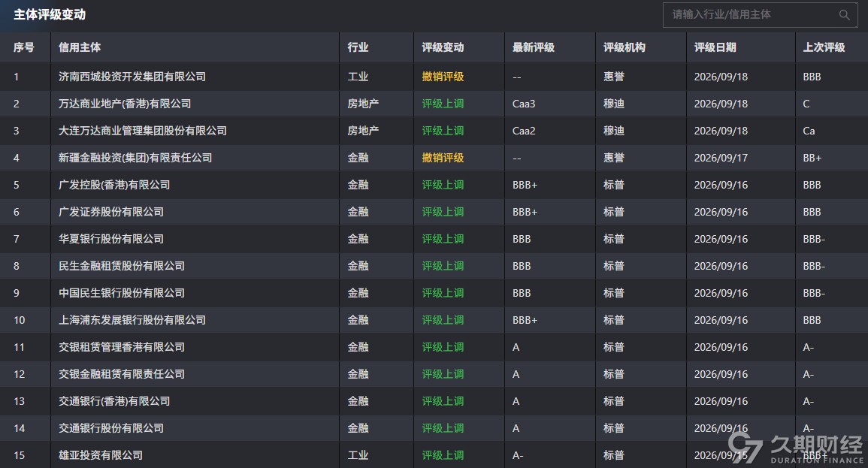Click the 最新评级 column header

(x=534, y=47)
